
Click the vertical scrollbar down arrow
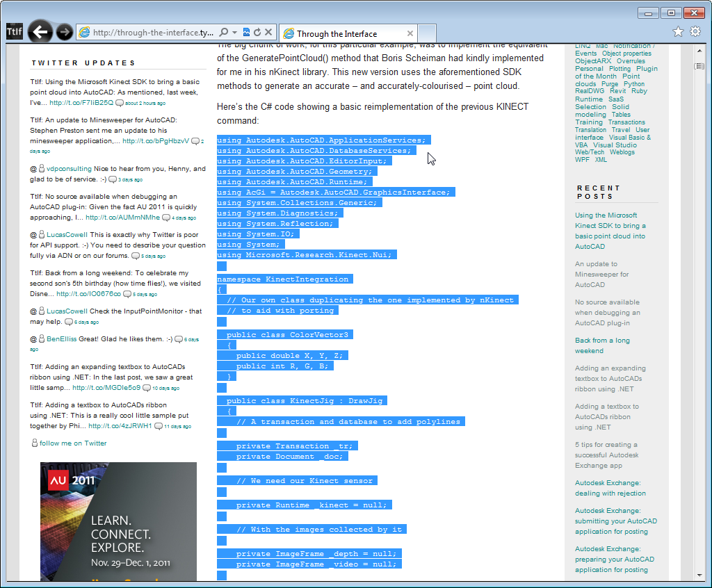pos(699,575)
